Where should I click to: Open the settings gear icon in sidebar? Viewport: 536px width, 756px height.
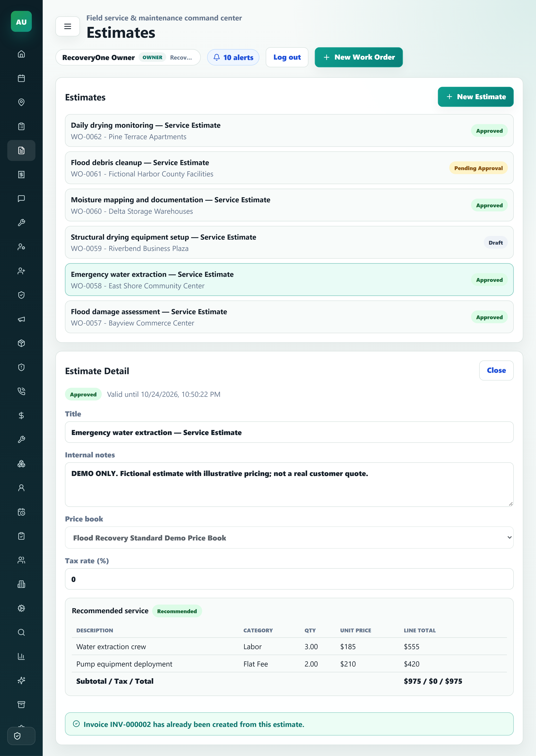(x=21, y=608)
